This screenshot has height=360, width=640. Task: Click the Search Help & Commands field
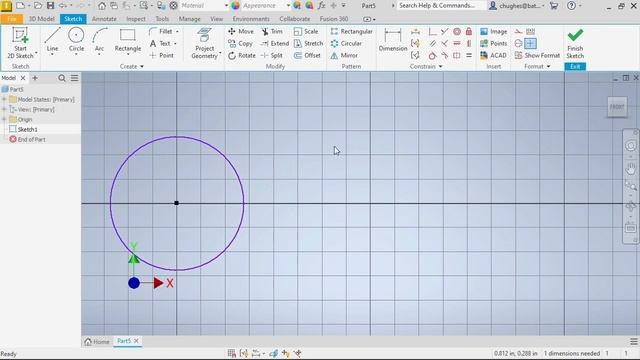coord(441,6)
